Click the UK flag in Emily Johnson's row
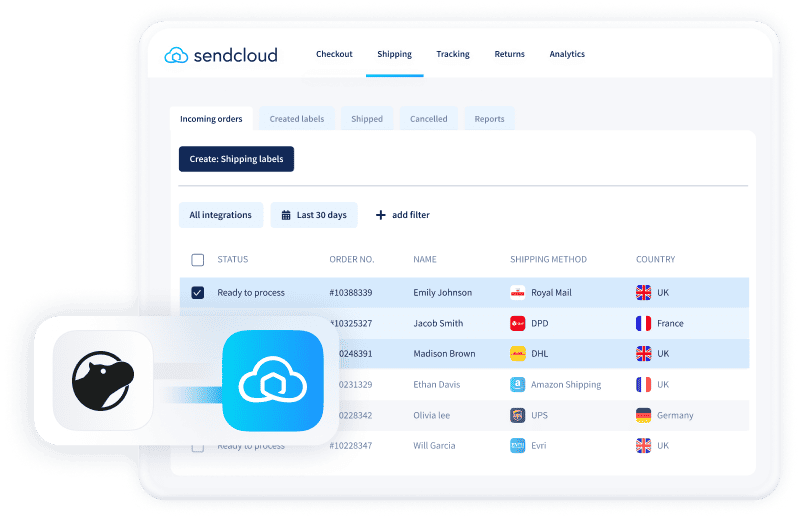 643,293
